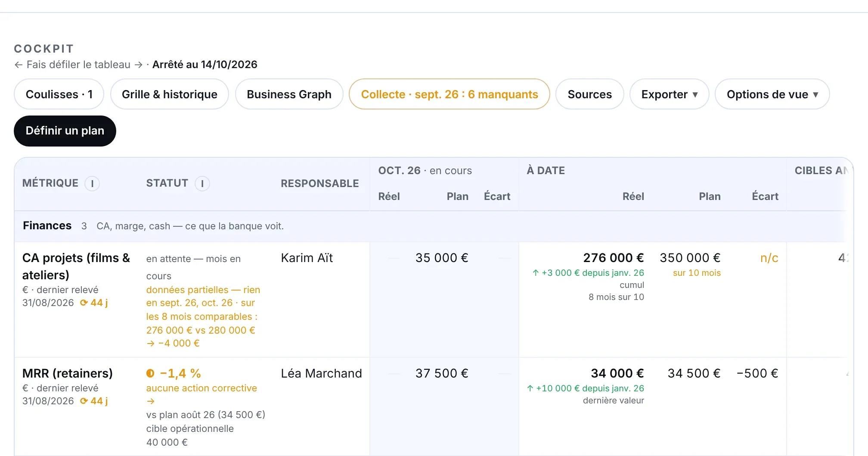Screen dimensions: 868x456
Task: Click the 34 000 € à date réel value
Action: pyautogui.click(x=617, y=373)
